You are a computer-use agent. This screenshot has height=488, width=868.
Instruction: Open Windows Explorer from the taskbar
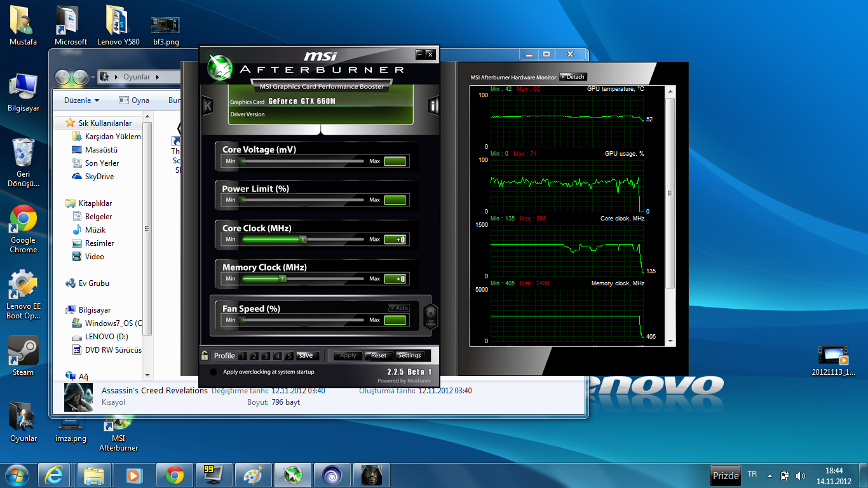[94, 475]
